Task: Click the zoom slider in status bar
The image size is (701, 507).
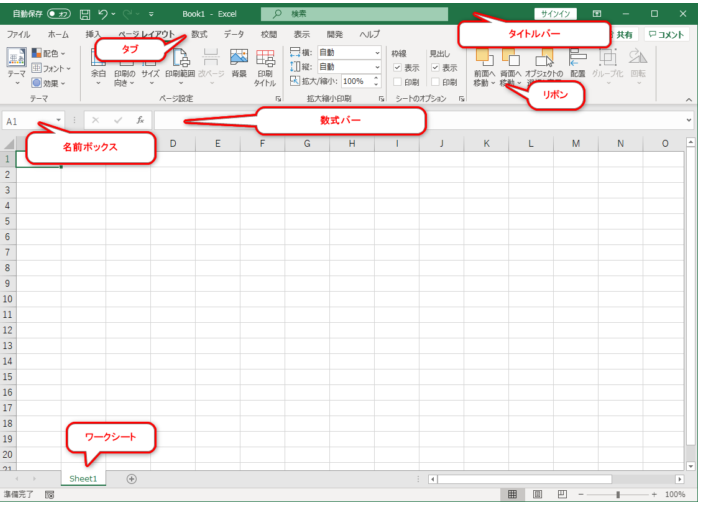Action: pos(618,494)
